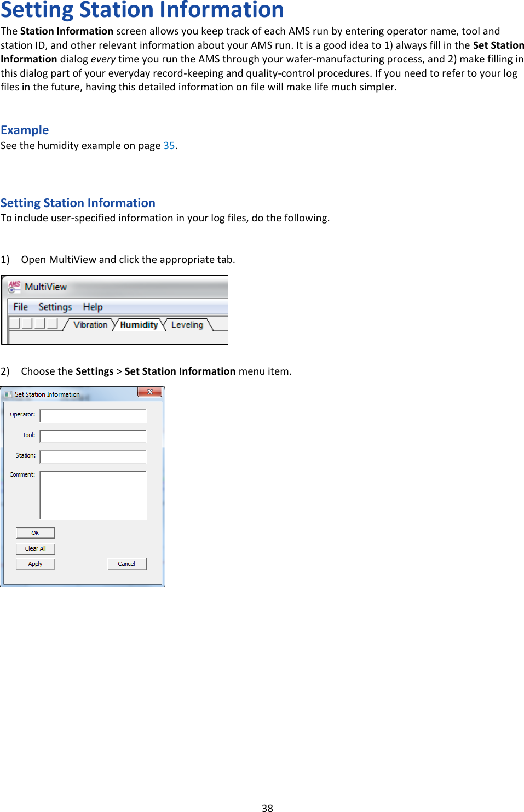The width and height of the screenshot is (524, 812).
Task: Click the Cancel button
Action: pos(127,564)
